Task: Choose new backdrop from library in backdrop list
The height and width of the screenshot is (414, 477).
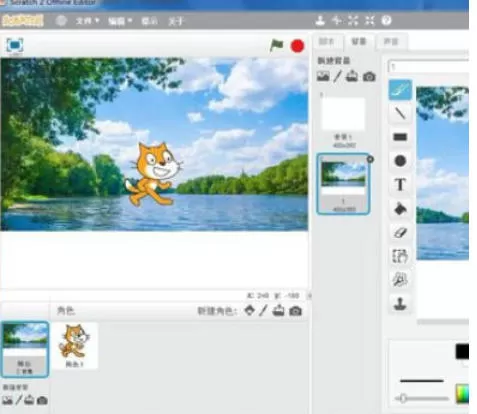Action: (x=323, y=76)
